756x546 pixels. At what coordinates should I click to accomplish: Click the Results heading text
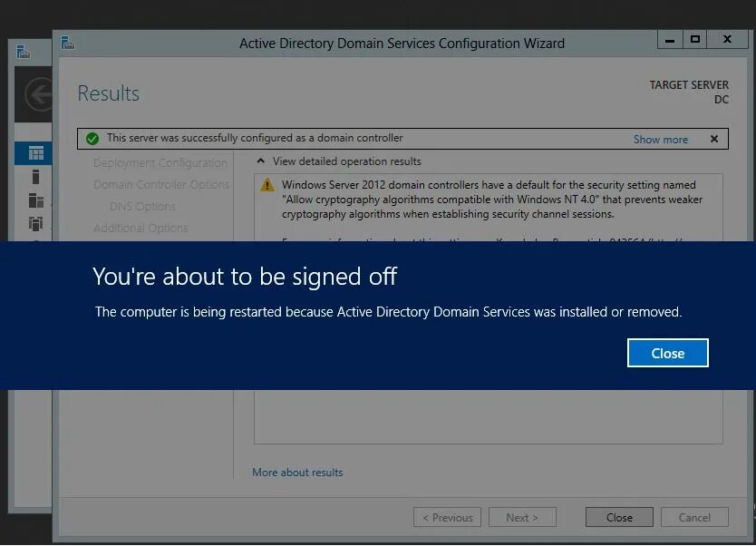(109, 93)
